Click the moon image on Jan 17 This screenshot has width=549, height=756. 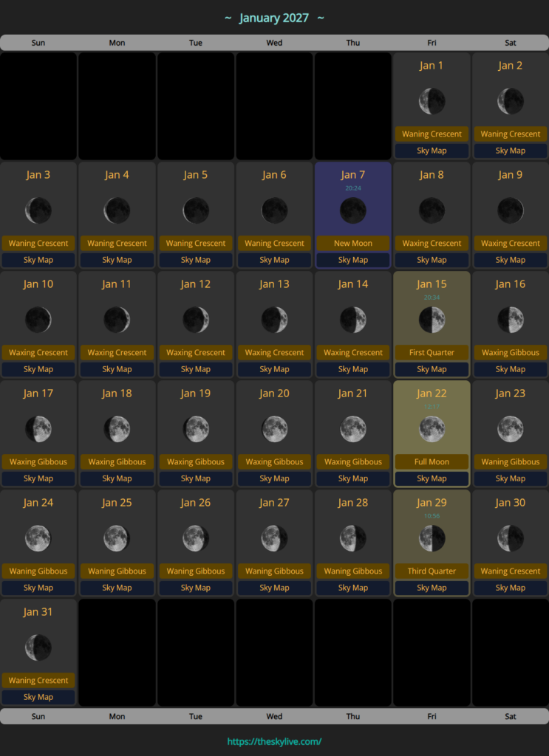click(x=38, y=429)
